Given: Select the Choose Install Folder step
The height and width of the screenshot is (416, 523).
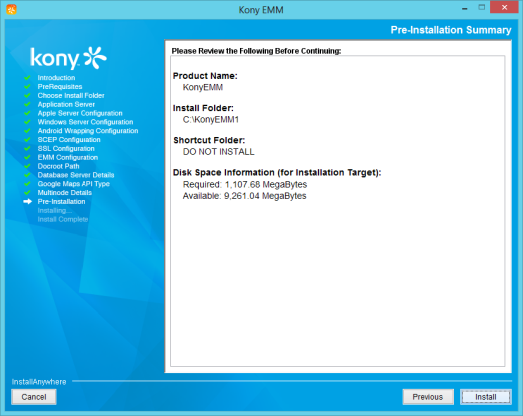Looking at the screenshot, I should point(71,95).
